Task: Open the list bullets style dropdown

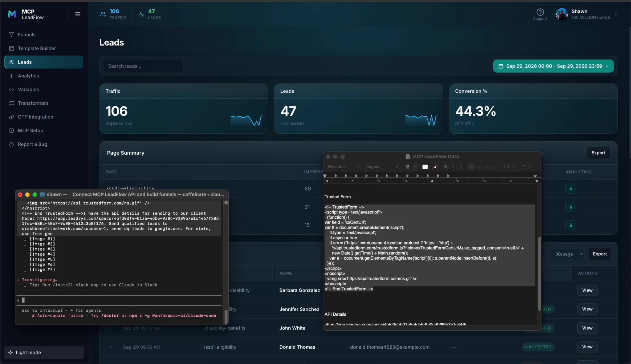Action: point(525,167)
